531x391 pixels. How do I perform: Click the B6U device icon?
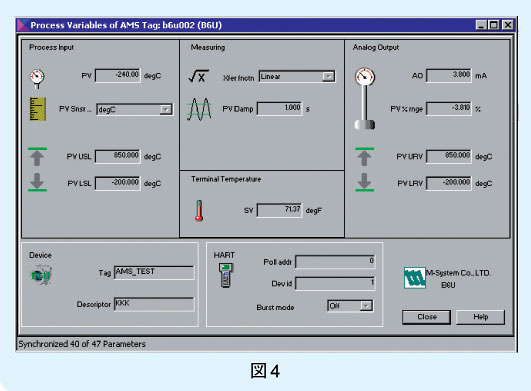click(41, 276)
